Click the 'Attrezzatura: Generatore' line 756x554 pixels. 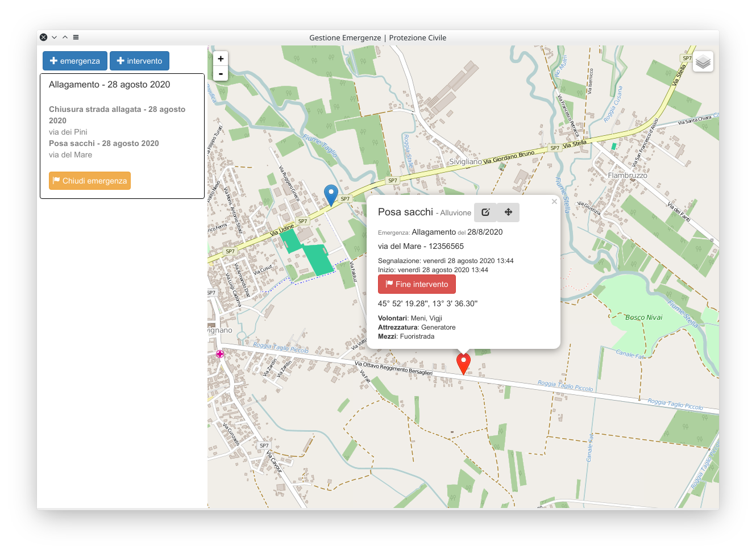click(x=417, y=327)
